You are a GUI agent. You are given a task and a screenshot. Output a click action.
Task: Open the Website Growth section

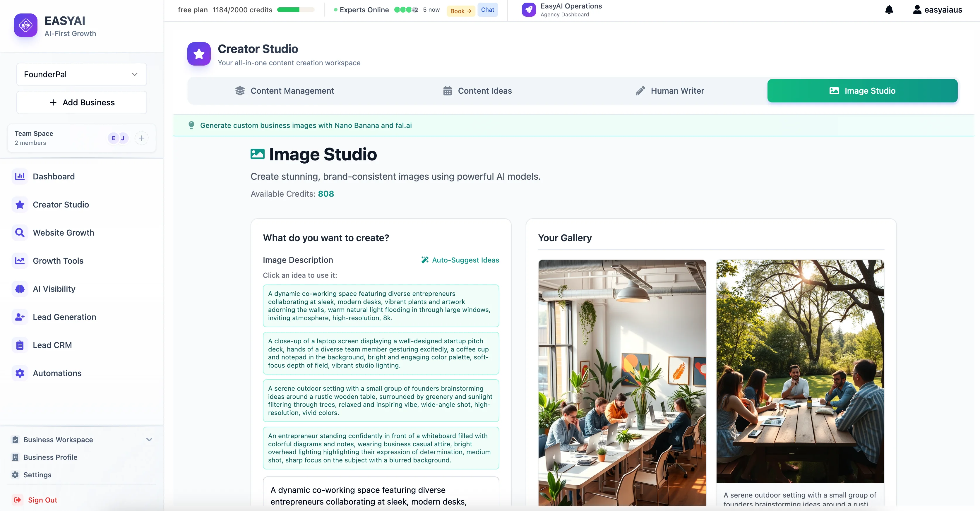[x=63, y=232]
